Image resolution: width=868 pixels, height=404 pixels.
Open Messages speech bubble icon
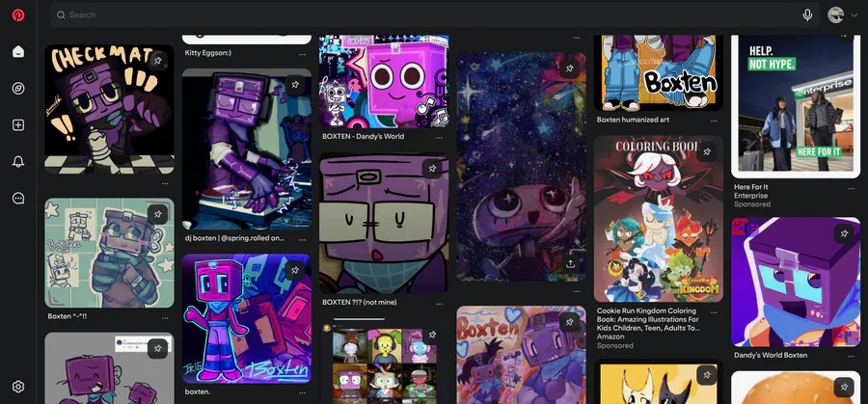click(x=18, y=198)
